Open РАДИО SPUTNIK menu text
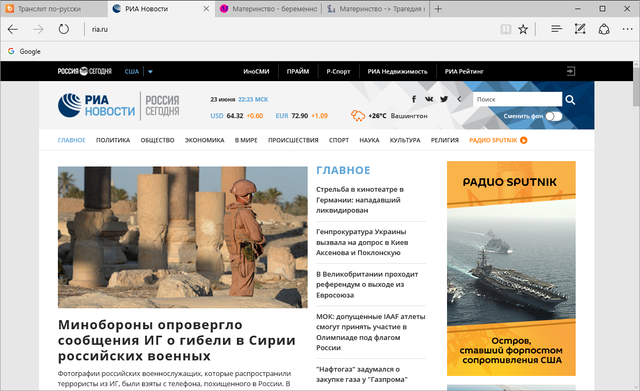640x391 pixels. 493,140
